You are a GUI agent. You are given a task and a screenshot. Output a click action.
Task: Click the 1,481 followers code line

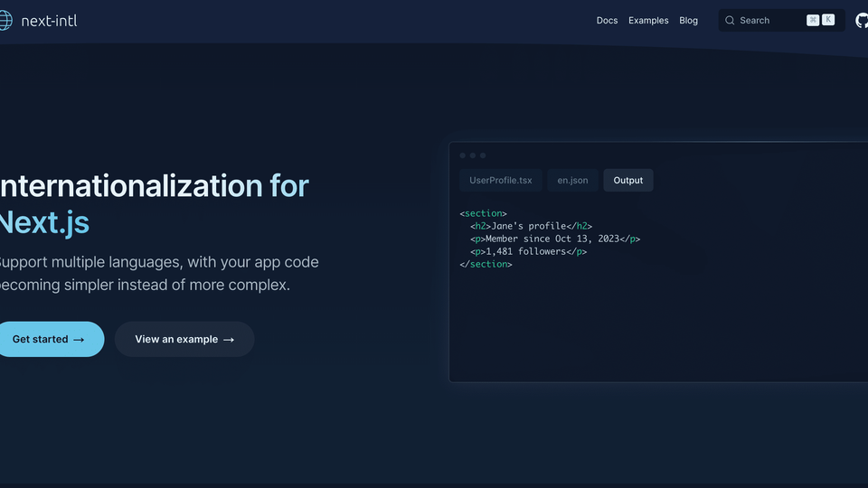pyautogui.click(x=528, y=251)
